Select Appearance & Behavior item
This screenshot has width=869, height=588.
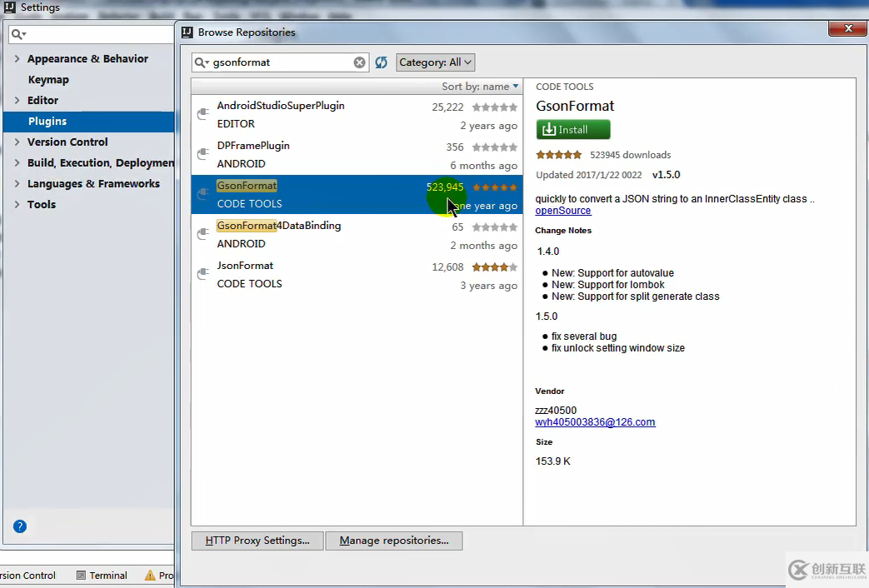pyautogui.click(x=87, y=59)
